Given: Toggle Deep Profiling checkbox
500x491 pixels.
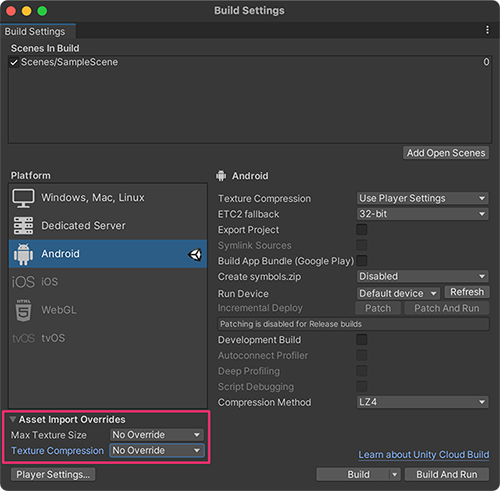Looking at the screenshot, I should click(362, 371).
